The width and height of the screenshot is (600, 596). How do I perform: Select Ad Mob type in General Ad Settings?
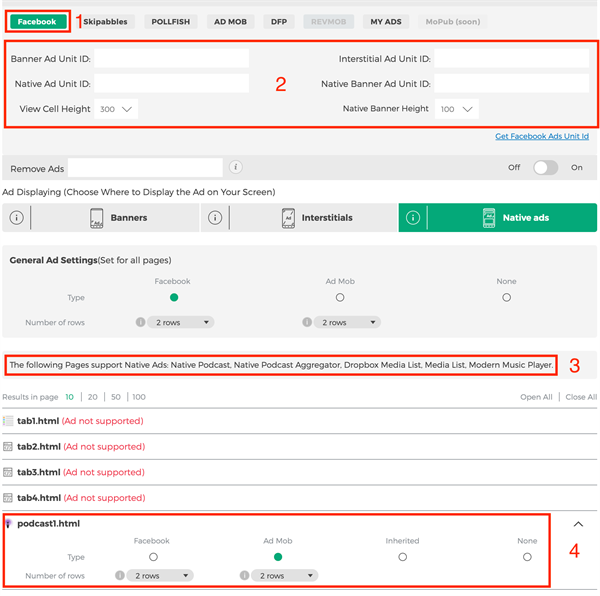(x=340, y=298)
